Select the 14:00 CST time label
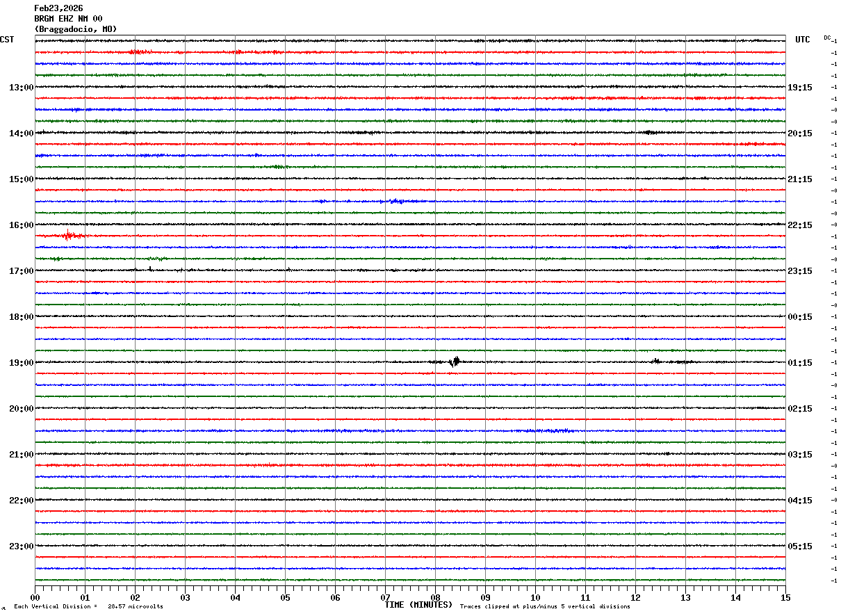 (21, 133)
